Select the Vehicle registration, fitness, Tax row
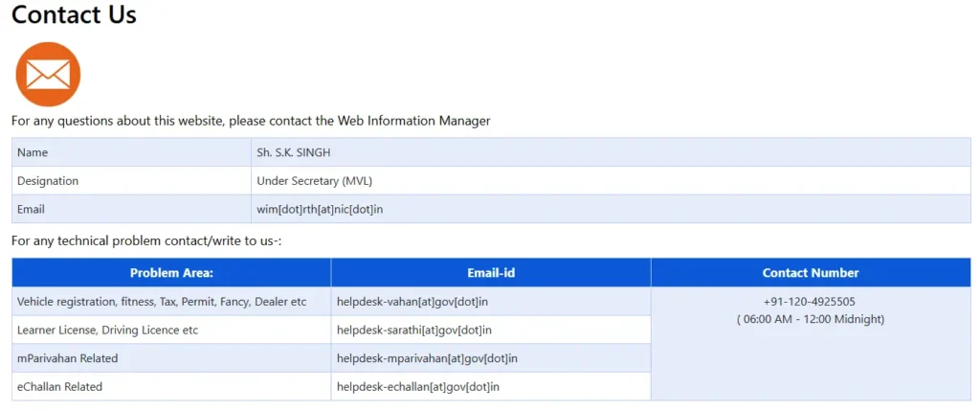The image size is (980, 411). coord(162,302)
